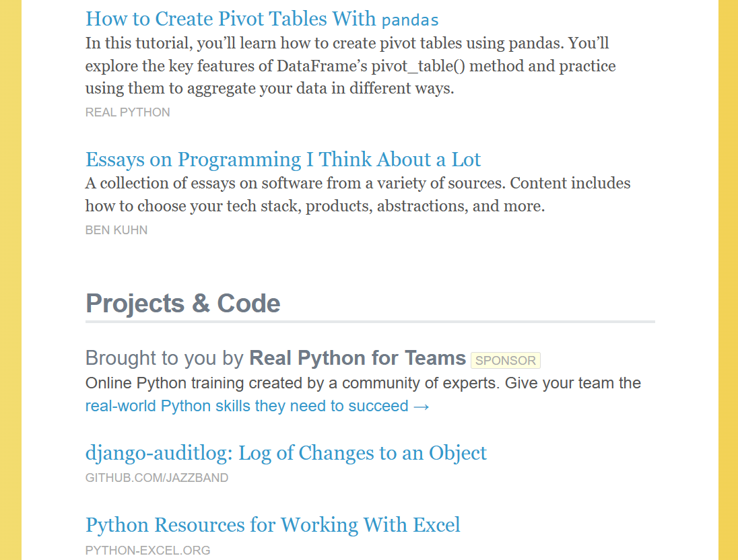Click the 'pandas' code word in the title
This screenshot has height=560, width=738.
(x=410, y=20)
